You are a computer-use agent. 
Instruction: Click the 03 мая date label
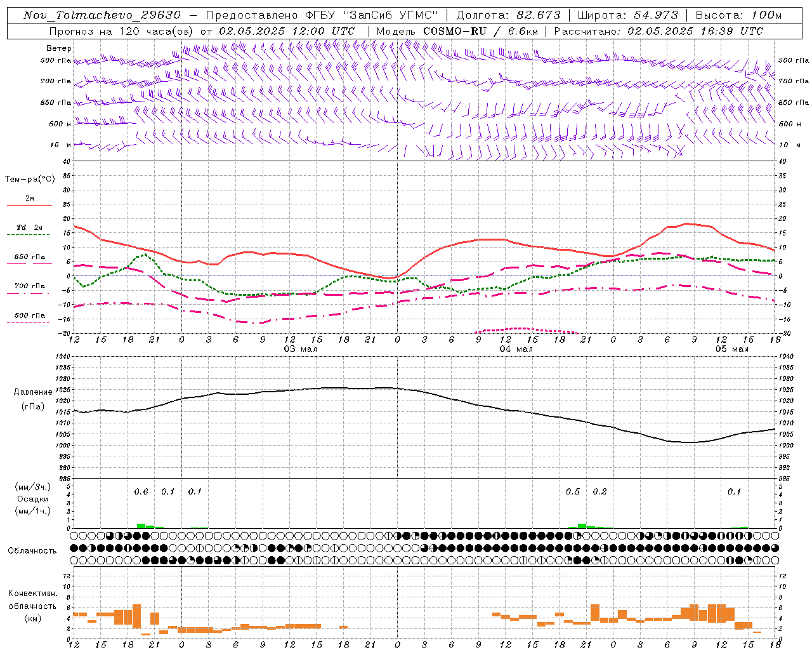pyautogui.click(x=300, y=349)
